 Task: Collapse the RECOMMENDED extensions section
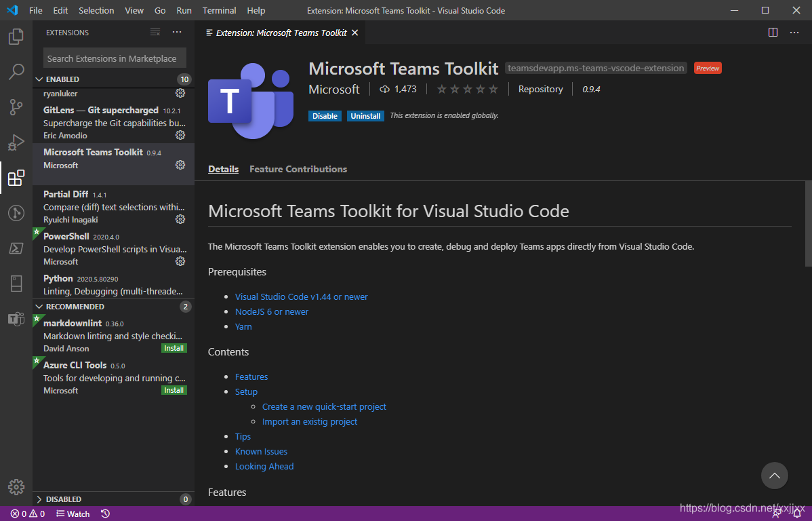[39, 307]
